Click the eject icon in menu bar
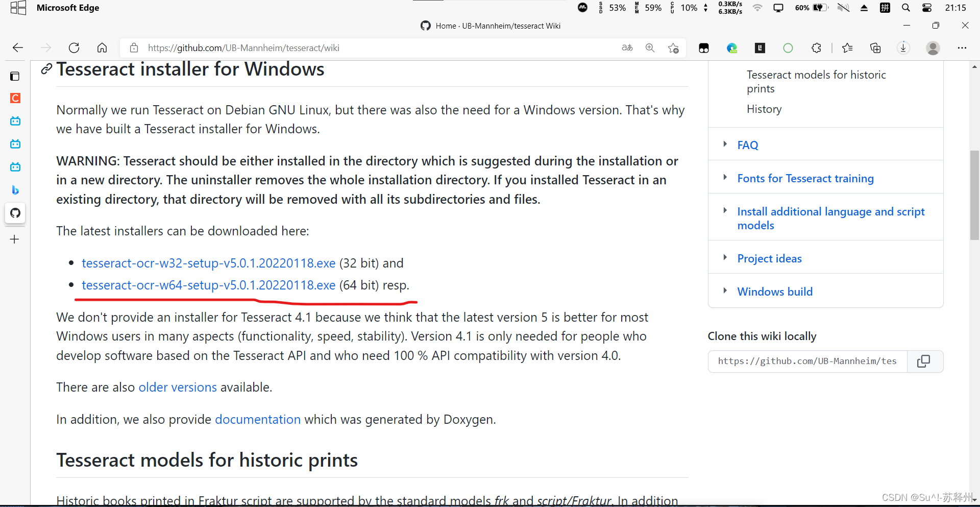This screenshot has height=507, width=980. pos(864,8)
